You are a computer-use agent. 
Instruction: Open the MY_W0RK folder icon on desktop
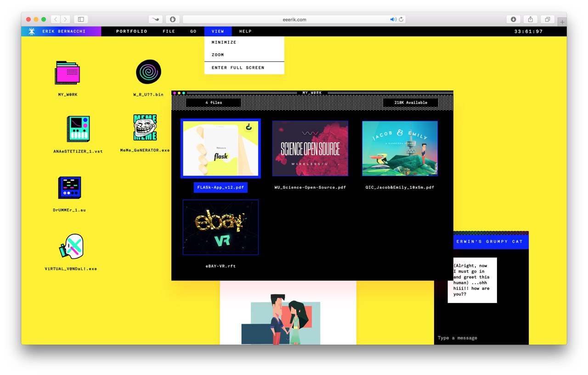(x=68, y=73)
